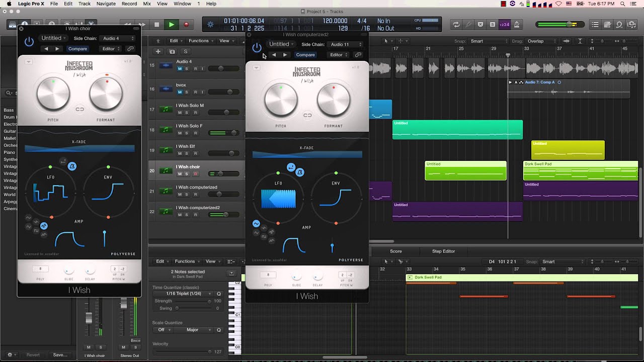Solo the bvox track
This screenshot has height=362, width=644.
click(x=187, y=92)
